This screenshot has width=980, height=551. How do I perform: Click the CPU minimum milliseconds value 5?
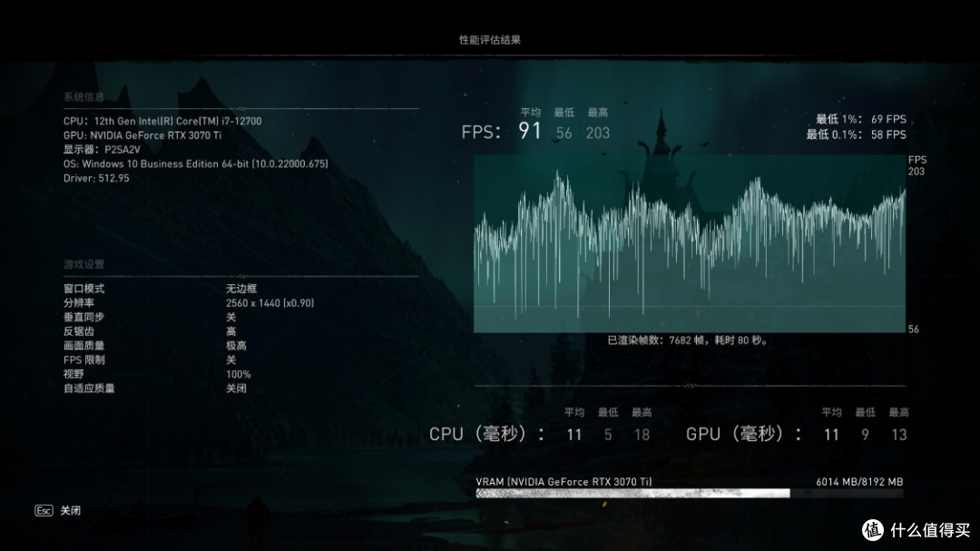click(x=608, y=436)
